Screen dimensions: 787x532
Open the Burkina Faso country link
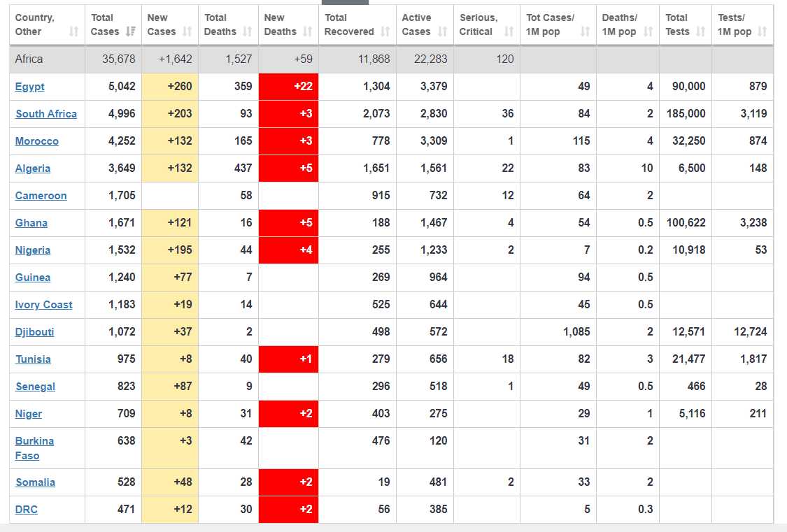(x=34, y=448)
